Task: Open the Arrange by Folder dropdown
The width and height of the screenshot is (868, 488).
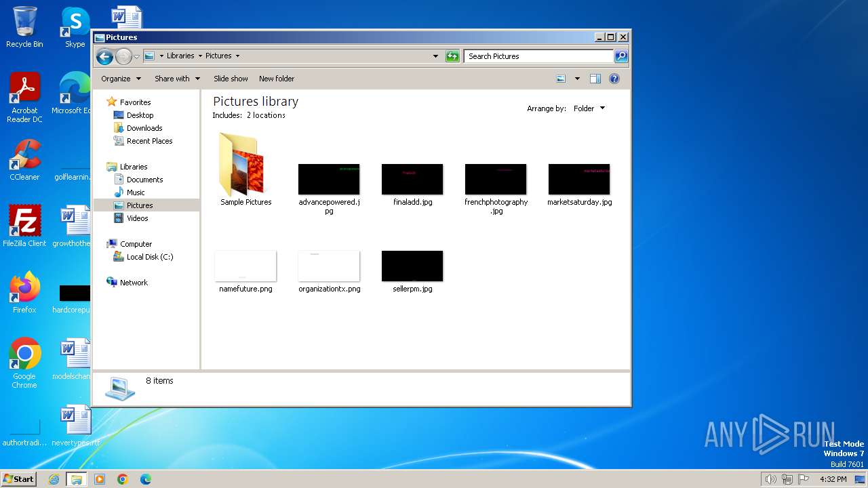Action: click(x=589, y=108)
